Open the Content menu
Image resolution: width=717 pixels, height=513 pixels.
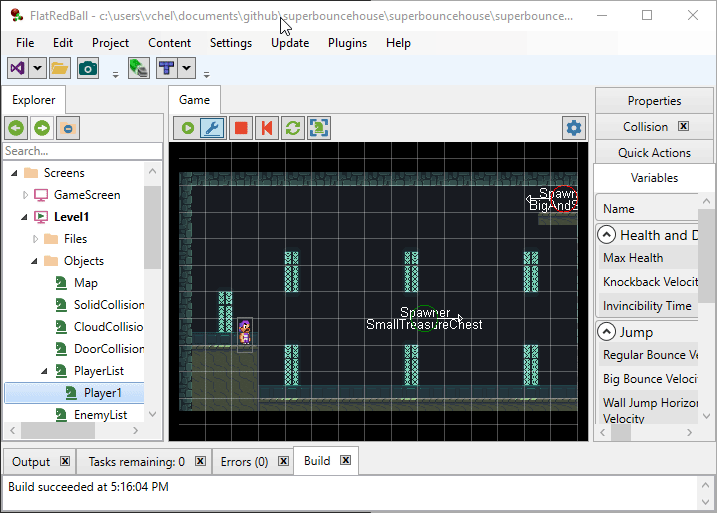click(x=169, y=43)
